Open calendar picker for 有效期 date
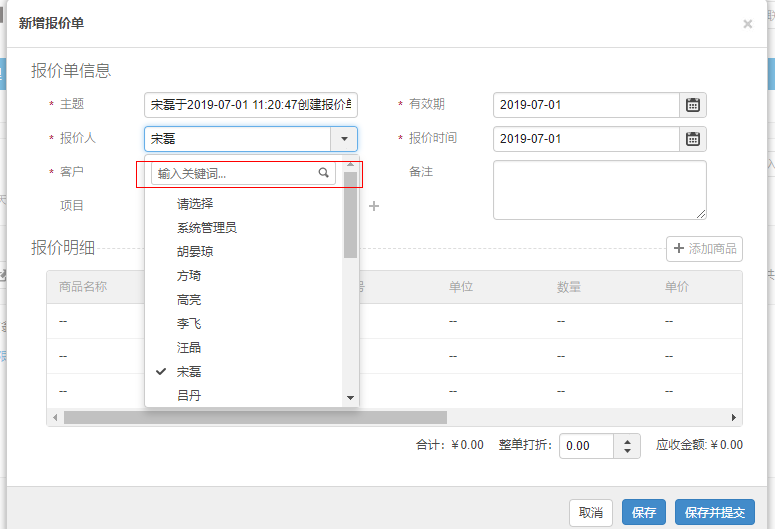Viewport: 775px width, 529px height. tap(693, 105)
